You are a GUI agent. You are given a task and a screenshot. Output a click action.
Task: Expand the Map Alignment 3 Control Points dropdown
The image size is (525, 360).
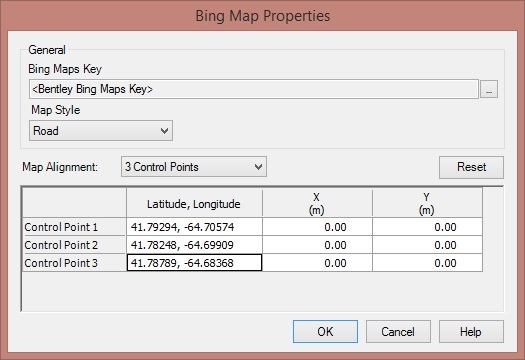tap(194, 167)
